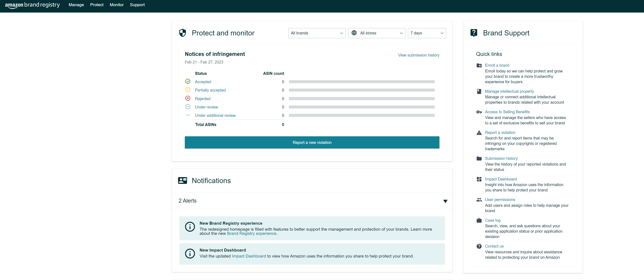Click the View submission history link
Viewport: 644px width, 280px height.
(x=419, y=55)
